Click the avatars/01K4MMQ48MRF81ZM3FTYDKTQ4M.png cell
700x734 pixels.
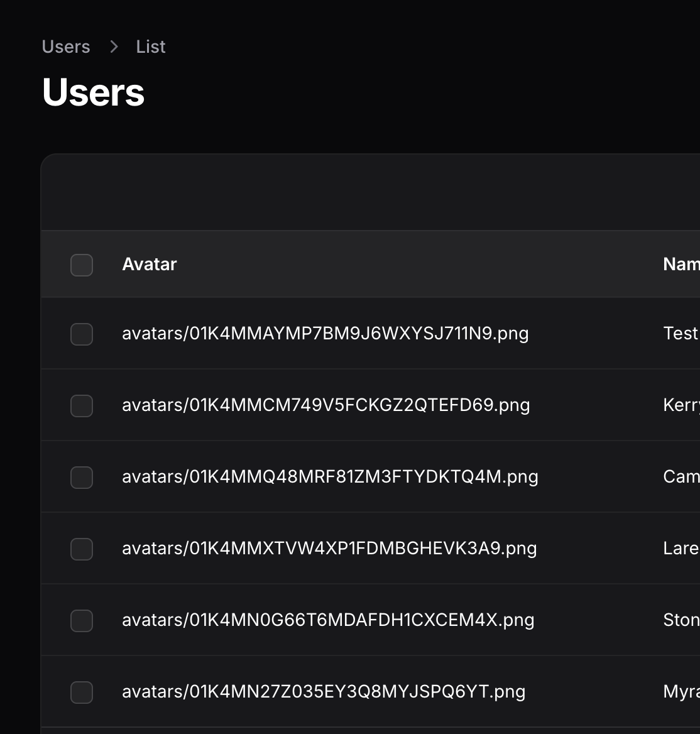click(330, 476)
